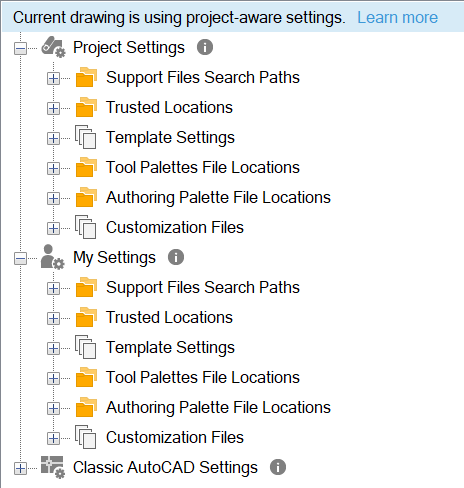Expand Support Files Search Paths under My Settings
464x488 pixels.
(53, 289)
